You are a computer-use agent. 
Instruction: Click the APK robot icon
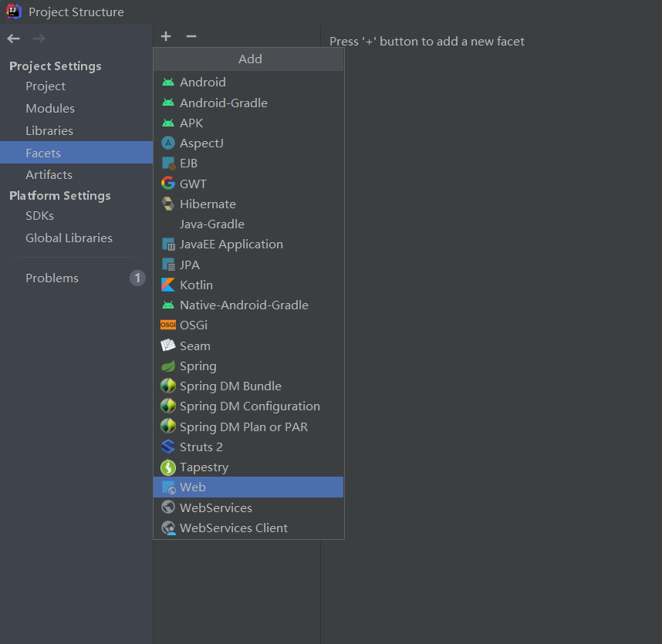tap(168, 123)
